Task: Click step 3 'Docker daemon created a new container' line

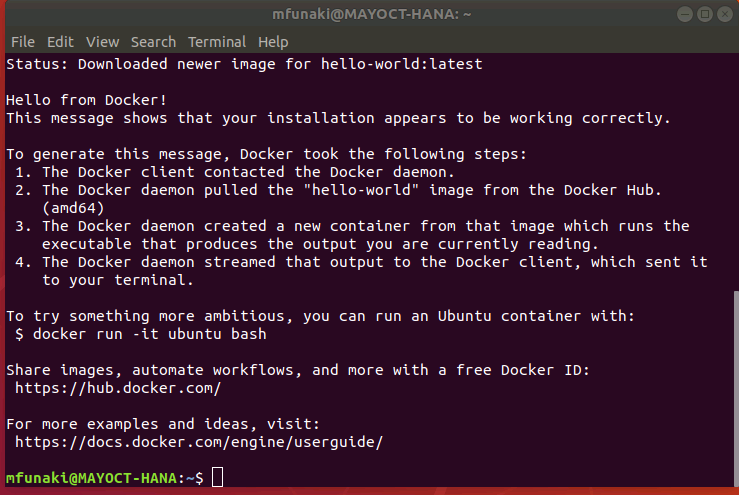Action: 352,226
